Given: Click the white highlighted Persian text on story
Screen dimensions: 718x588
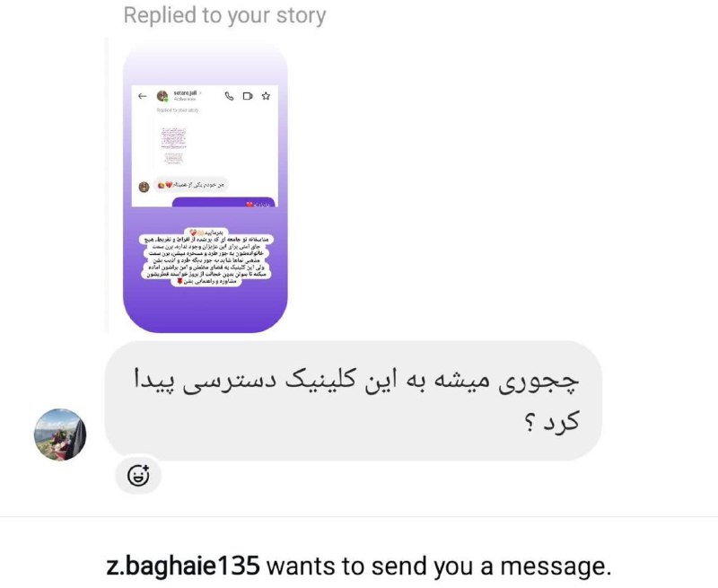Looking at the screenshot, I should [206, 258].
